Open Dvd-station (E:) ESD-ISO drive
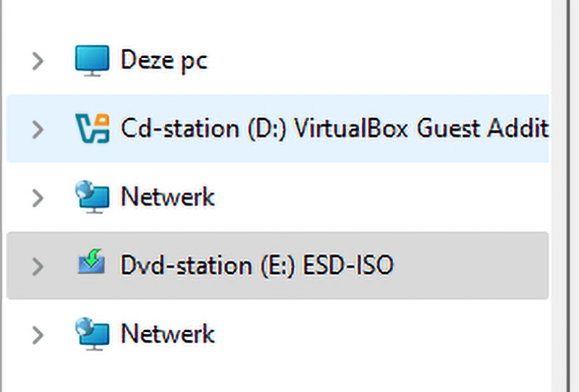The image size is (579, 392). coord(256,265)
